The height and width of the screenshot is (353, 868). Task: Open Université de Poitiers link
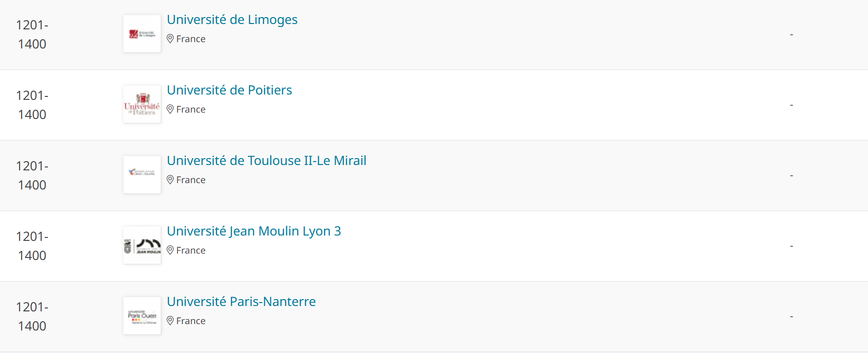[x=229, y=90]
